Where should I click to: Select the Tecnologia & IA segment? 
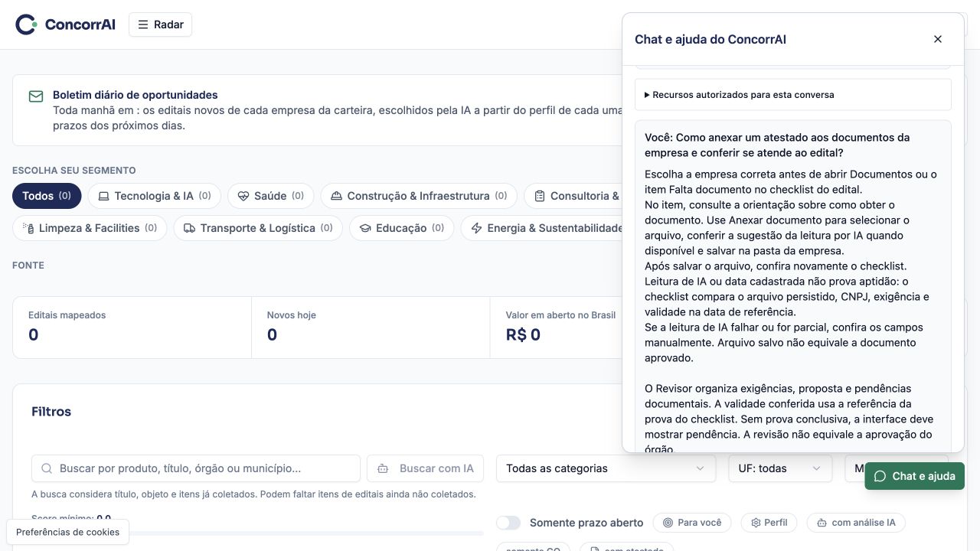[155, 196]
